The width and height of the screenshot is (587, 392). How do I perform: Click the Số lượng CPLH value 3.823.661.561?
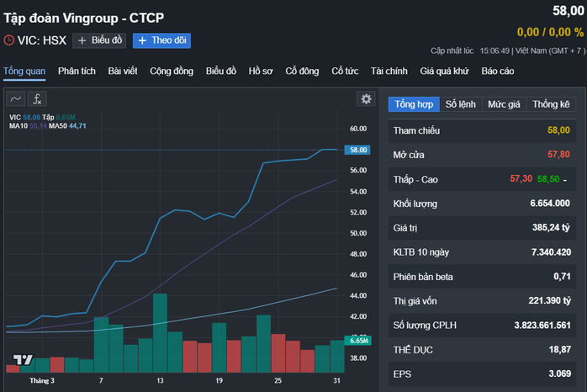pyautogui.click(x=542, y=325)
